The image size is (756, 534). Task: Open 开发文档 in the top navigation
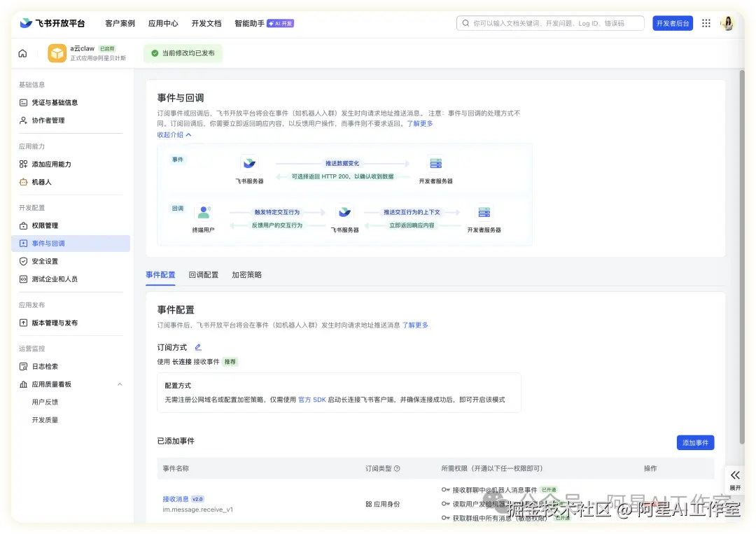206,22
